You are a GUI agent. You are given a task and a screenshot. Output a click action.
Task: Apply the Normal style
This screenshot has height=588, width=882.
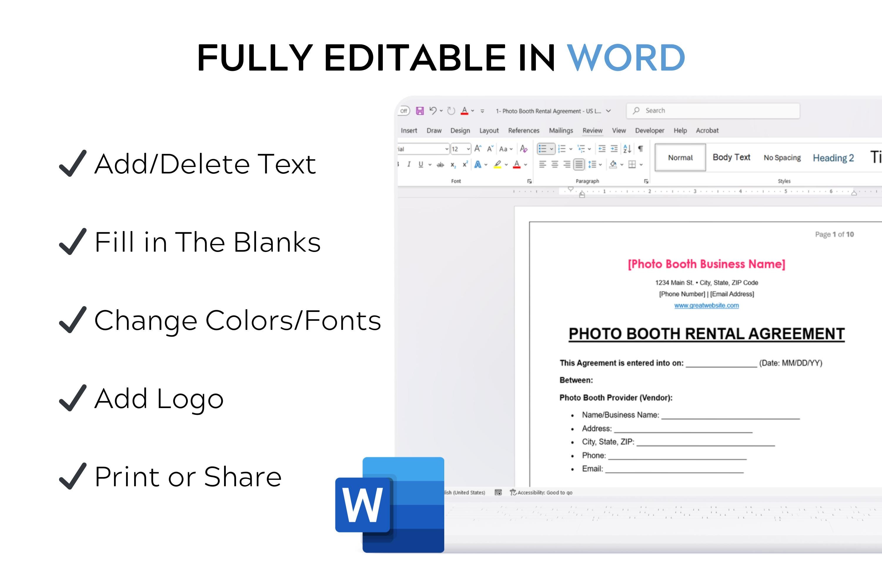coord(680,158)
